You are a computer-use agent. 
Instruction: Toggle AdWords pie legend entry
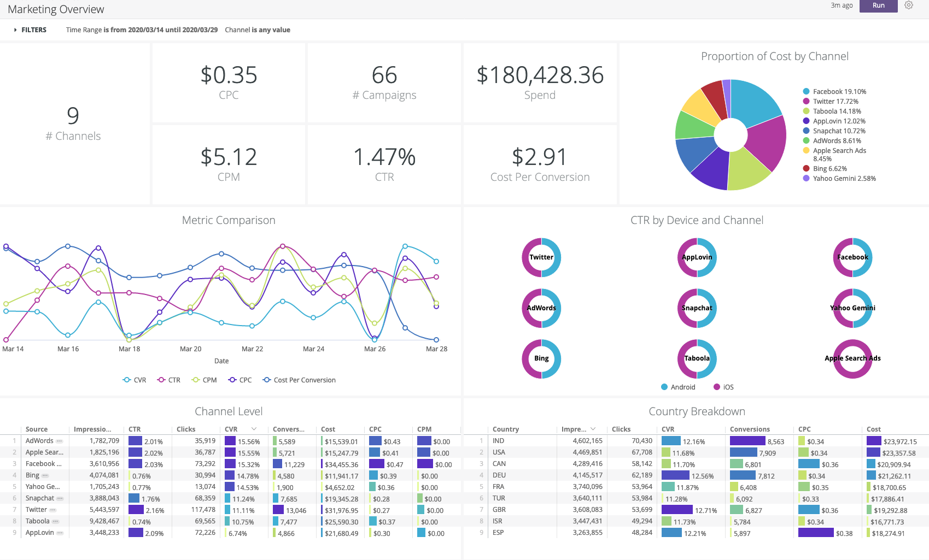pyautogui.click(x=832, y=141)
